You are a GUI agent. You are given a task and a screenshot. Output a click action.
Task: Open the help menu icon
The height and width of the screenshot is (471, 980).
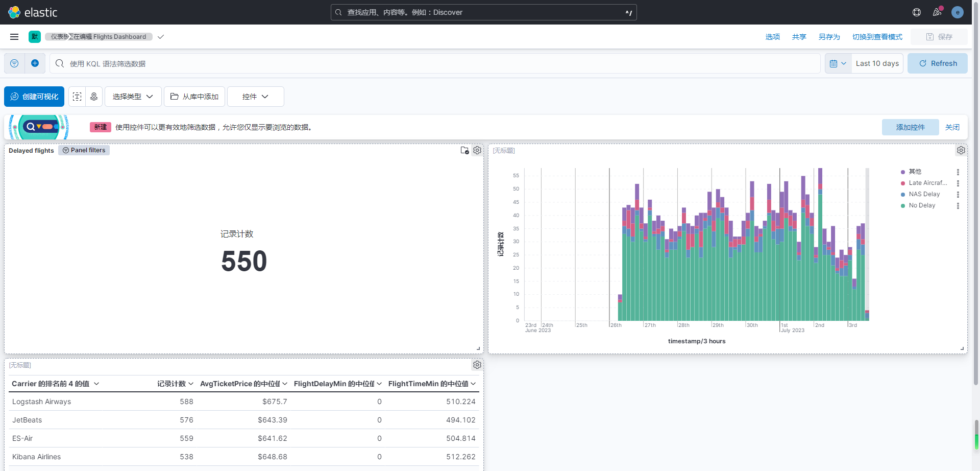tap(917, 12)
